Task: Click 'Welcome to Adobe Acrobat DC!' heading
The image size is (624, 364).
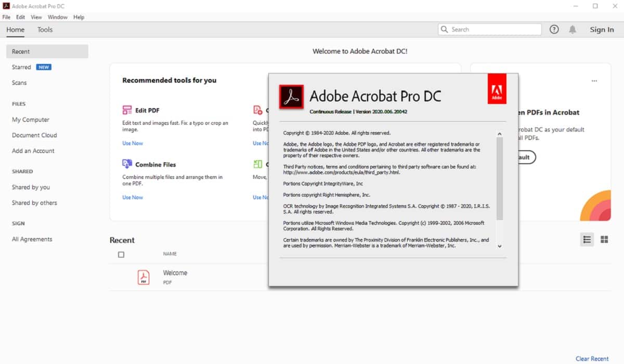Action: [x=360, y=51]
